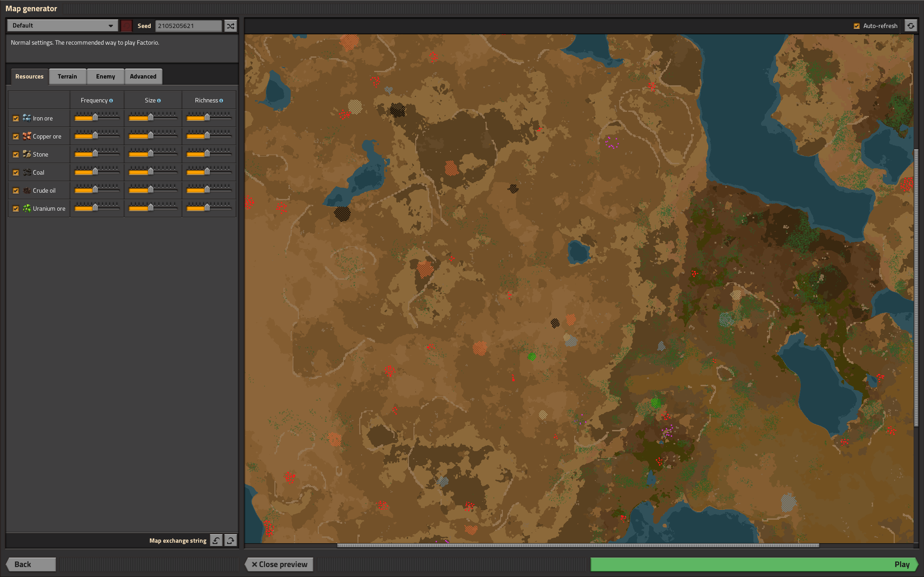The height and width of the screenshot is (577, 924).
Task: Click the refresh preview icon
Action: [911, 26]
